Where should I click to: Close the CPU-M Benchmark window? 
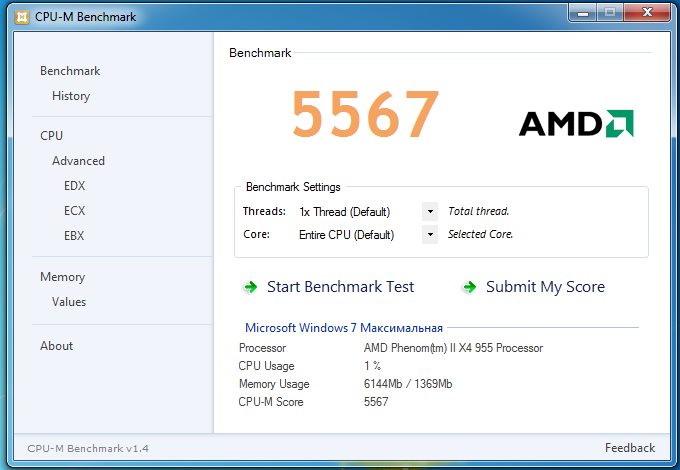click(x=647, y=13)
